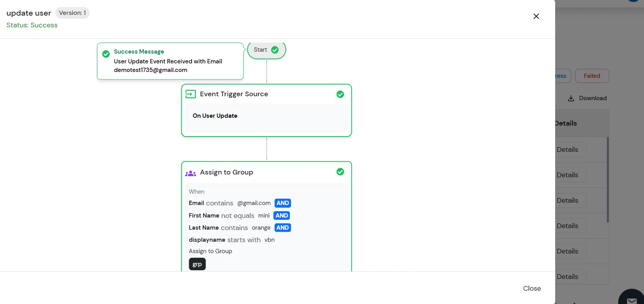Click the purple Assign to Group people icon
Screen dimensions: 644x304
point(190,173)
